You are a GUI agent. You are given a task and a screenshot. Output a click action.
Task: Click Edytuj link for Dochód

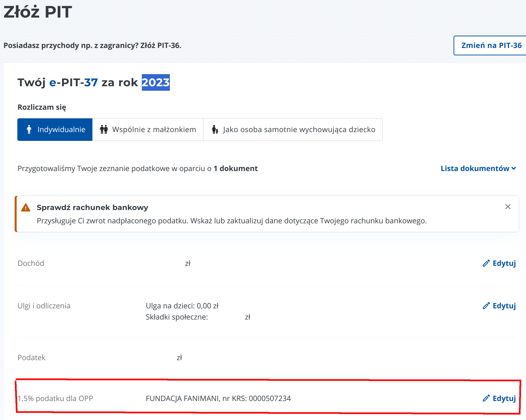point(504,263)
